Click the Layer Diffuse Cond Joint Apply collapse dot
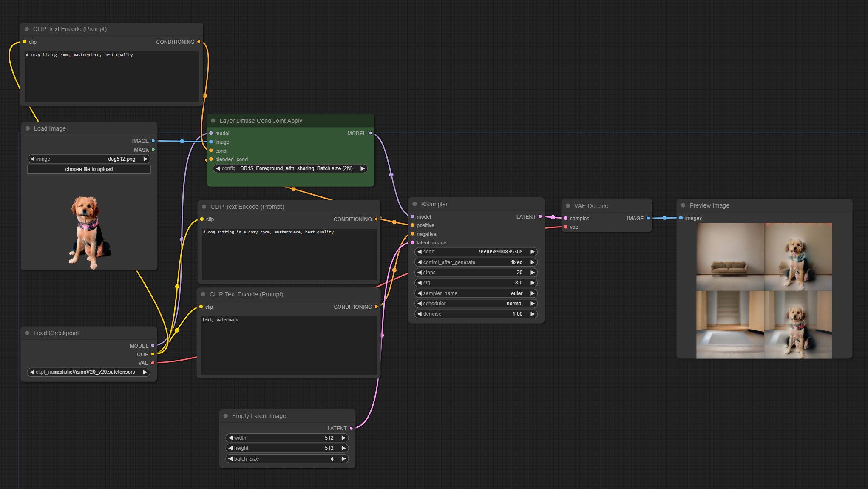 [x=213, y=121]
